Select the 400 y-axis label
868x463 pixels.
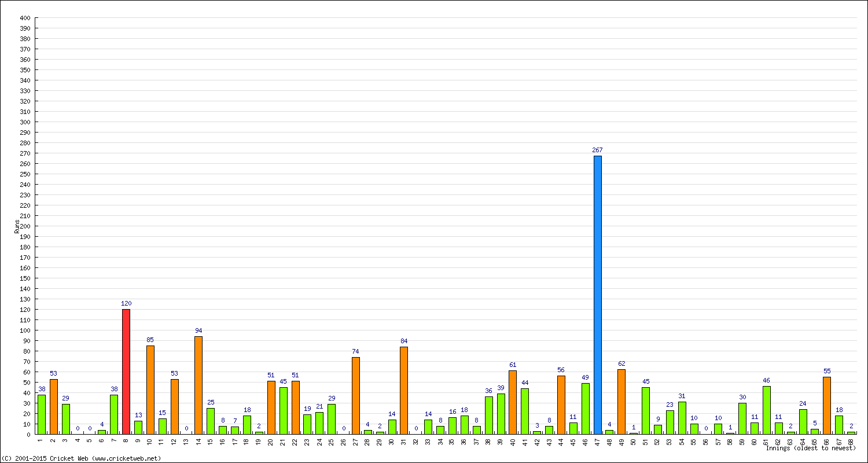click(x=24, y=18)
